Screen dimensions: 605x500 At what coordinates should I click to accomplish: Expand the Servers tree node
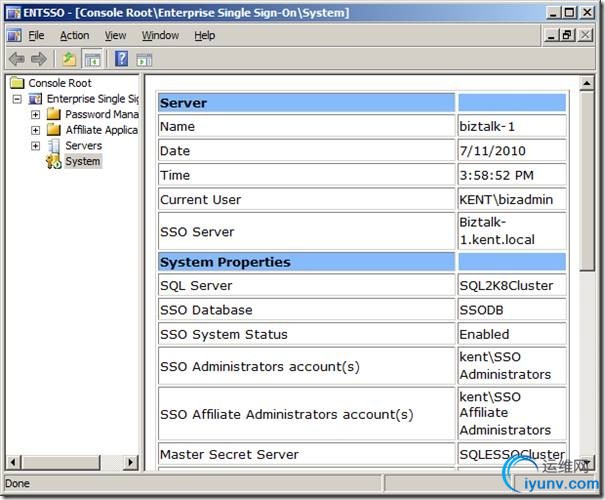click(x=35, y=146)
